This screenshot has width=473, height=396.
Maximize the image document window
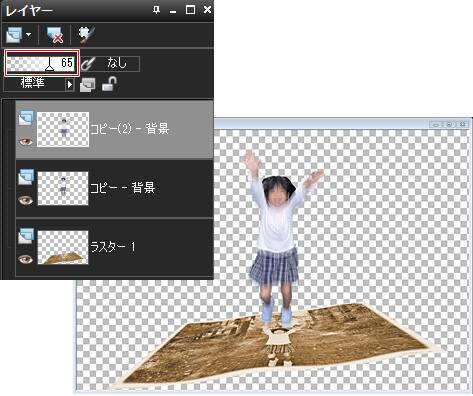coord(449,124)
